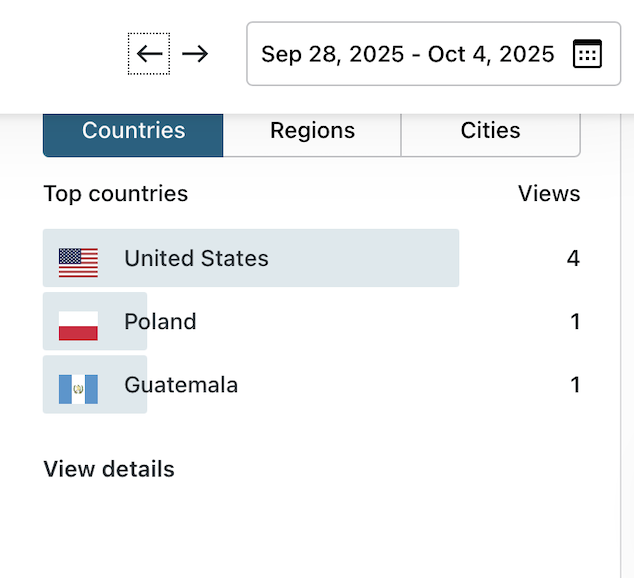Click the previous period left arrow
Screen dimensions: 634x578
click(x=149, y=54)
